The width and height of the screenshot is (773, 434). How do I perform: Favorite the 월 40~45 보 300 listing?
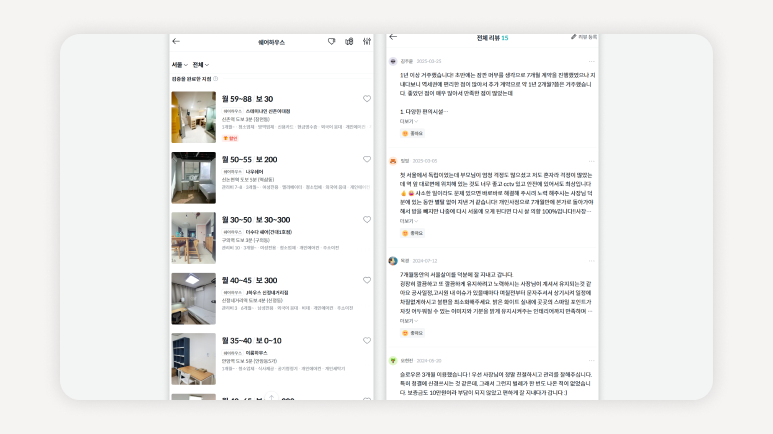[367, 280]
